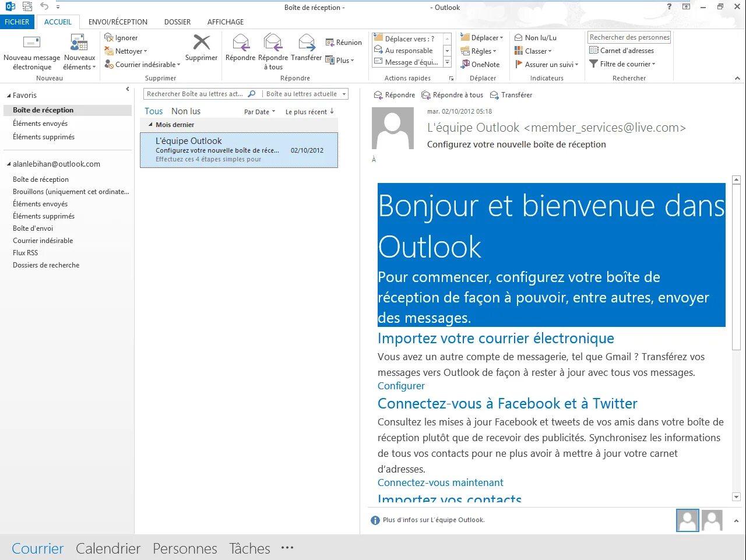The image size is (746, 560).
Task: Select Éléments supprimés under Favoris
Action: coord(44,137)
